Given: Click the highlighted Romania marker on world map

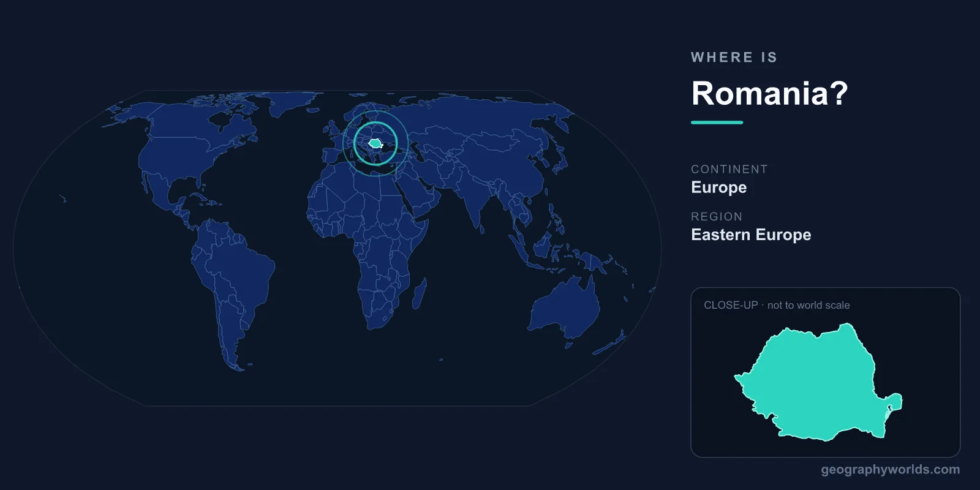Looking at the screenshot, I should pos(375,144).
